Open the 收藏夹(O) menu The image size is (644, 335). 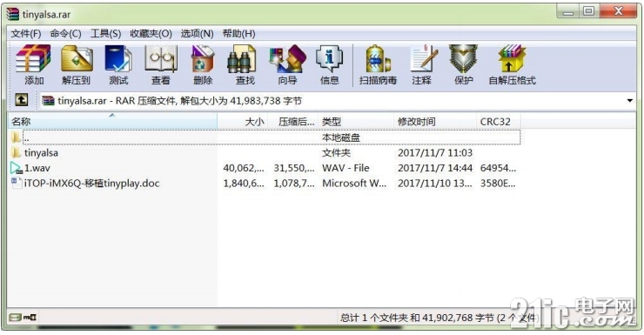point(151,34)
